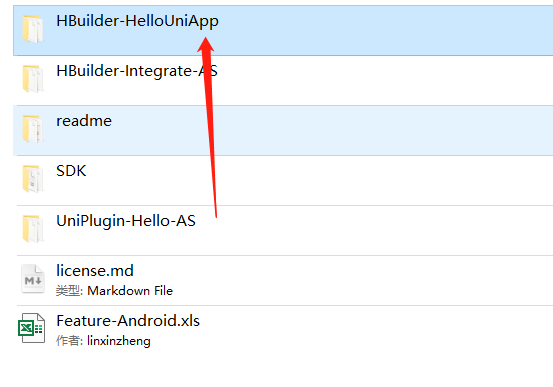
Task: Select the UniPlugin-Hello-AS folder icon
Action: point(33,229)
